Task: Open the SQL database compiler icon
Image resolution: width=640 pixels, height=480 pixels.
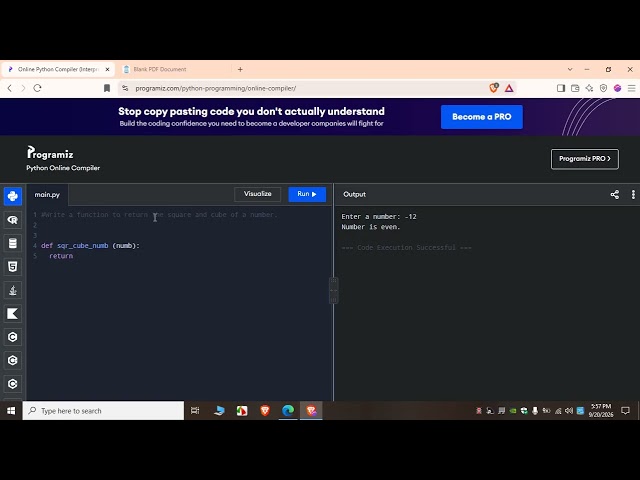Action: tap(13, 243)
